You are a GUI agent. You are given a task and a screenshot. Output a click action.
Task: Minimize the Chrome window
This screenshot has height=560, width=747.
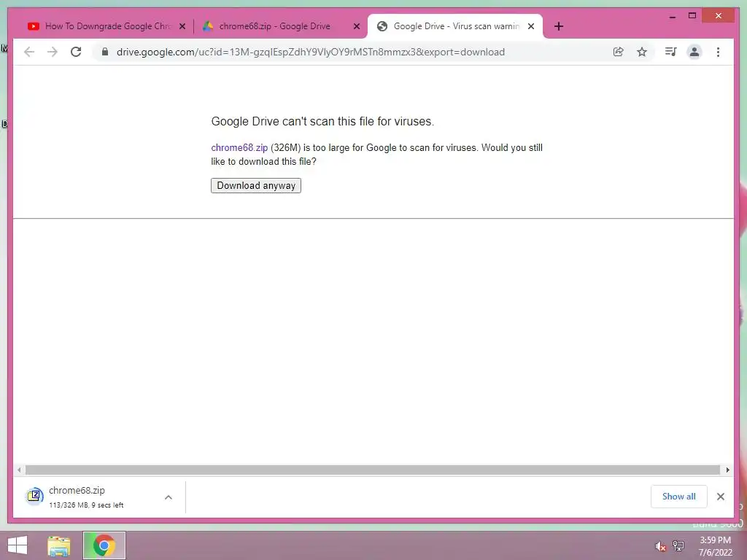click(x=672, y=16)
